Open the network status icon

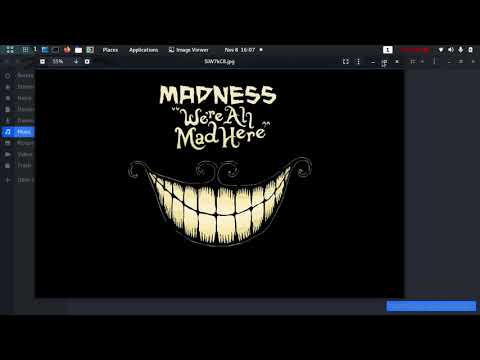pos(441,50)
